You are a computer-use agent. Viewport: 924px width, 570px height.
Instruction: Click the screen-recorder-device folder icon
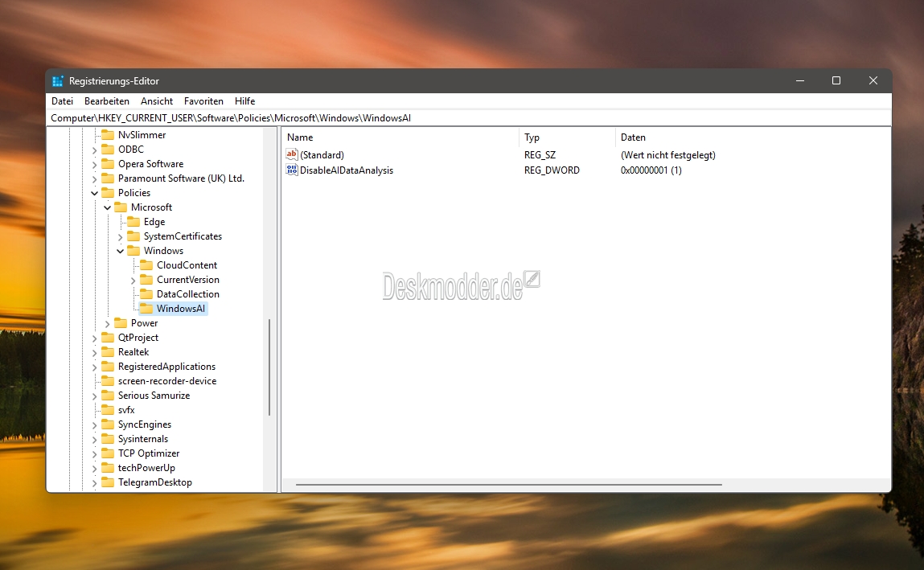pyautogui.click(x=108, y=381)
